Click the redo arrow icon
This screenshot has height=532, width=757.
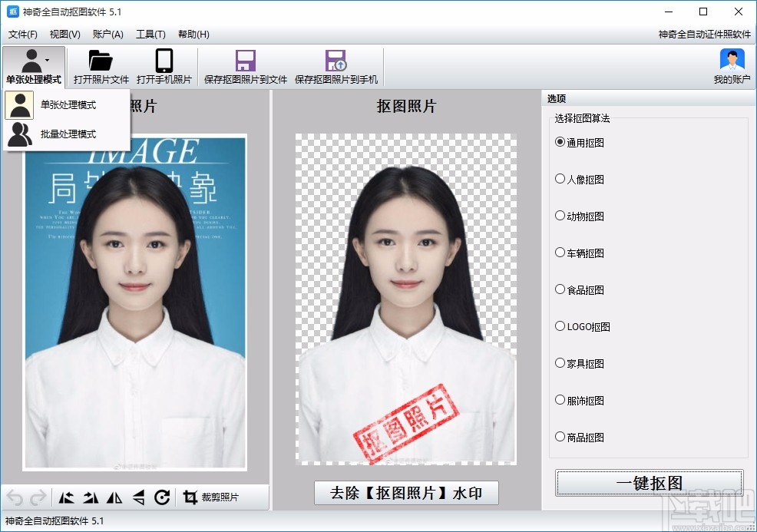(x=38, y=497)
